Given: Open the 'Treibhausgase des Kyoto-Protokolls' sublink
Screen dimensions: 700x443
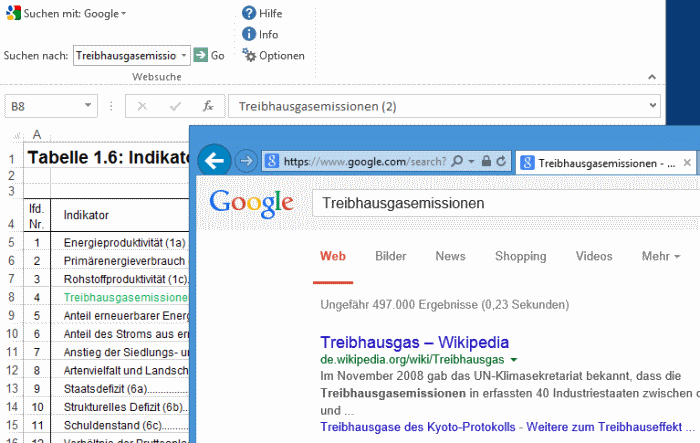Looking at the screenshot, I should [x=418, y=427].
